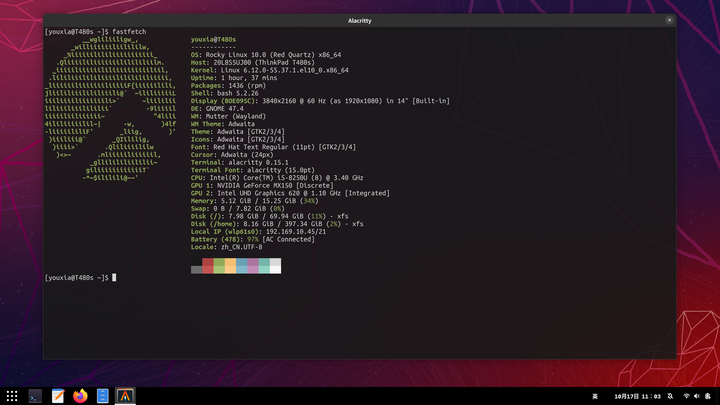Click the 'WM: Mutter (Wayland)' line

click(228, 116)
